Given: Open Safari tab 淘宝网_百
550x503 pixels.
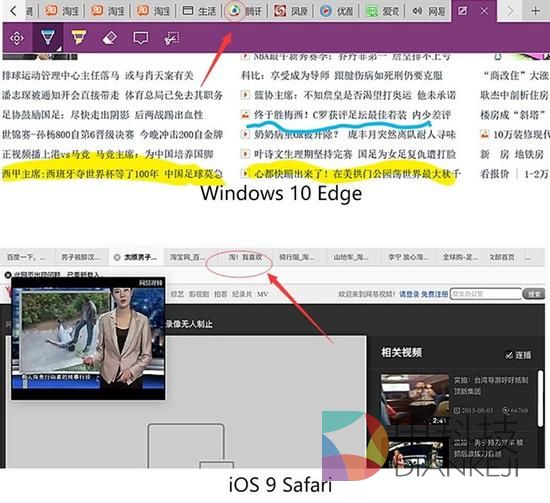Looking at the screenshot, I should point(191,257).
